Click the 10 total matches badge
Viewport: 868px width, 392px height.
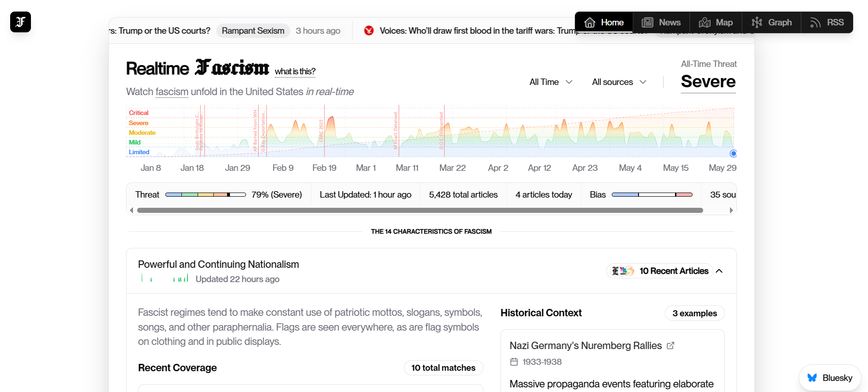(x=443, y=368)
